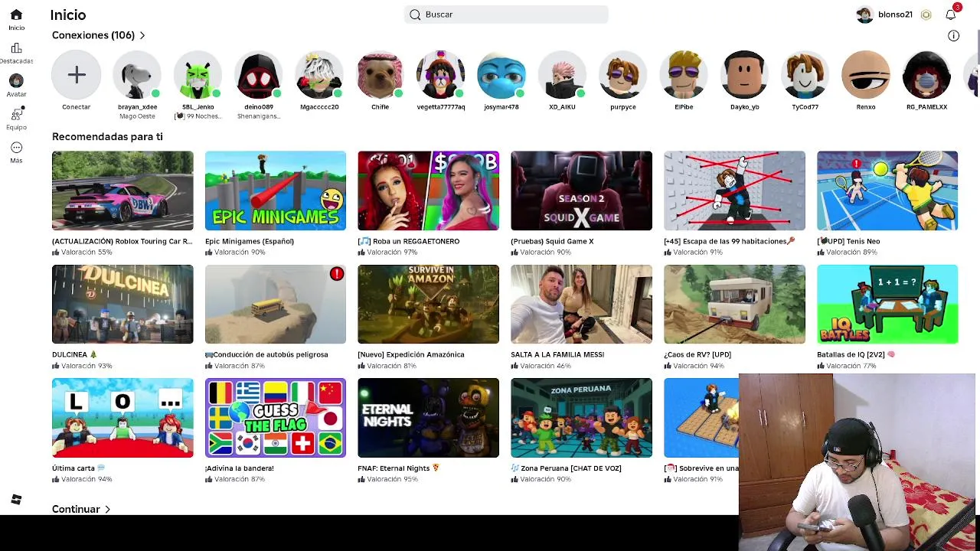The width and height of the screenshot is (980, 551).
Task: Open the Más options sidebar icon
Action: coord(16,147)
